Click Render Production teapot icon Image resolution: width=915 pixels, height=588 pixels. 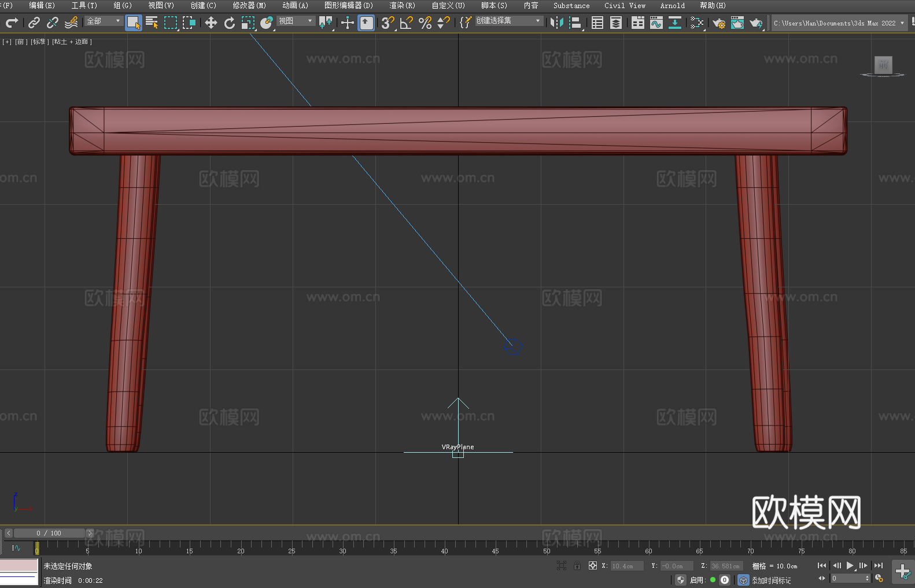coord(756,23)
